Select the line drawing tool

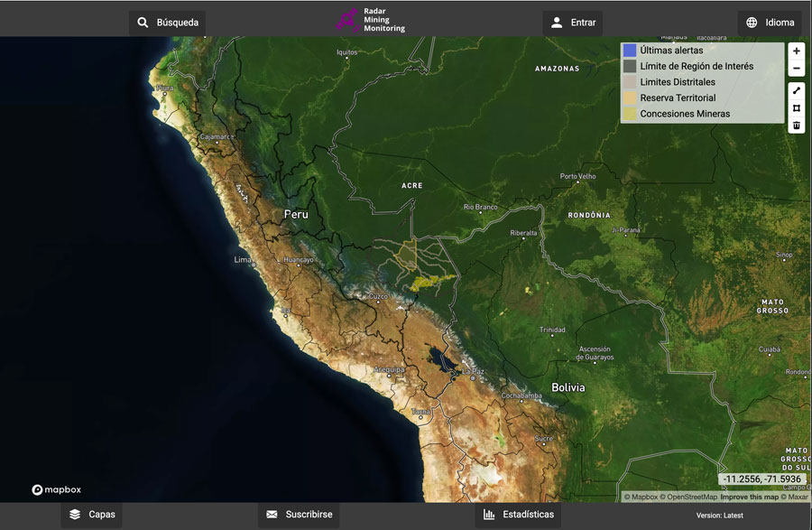796,90
